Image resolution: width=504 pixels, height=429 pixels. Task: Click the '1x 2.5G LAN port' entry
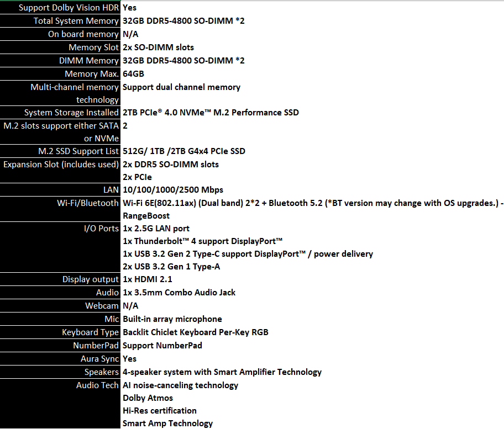[157, 229]
